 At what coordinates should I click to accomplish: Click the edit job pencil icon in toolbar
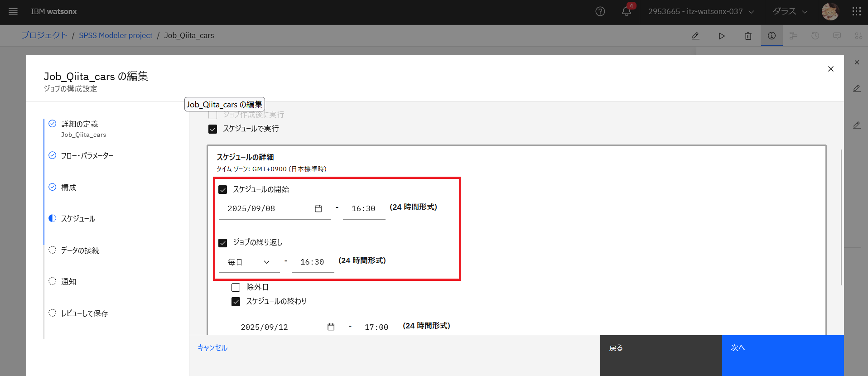(x=695, y=36)
